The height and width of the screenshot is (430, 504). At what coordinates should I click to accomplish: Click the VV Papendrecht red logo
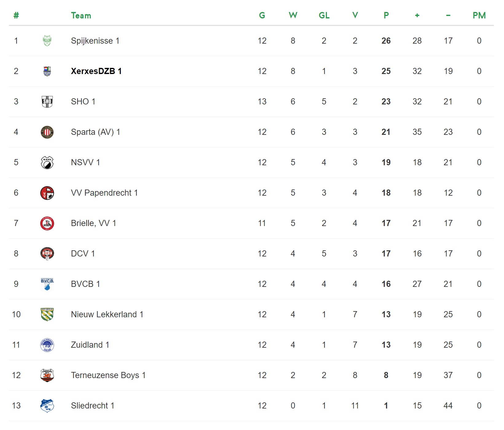[x=47, y=193]
